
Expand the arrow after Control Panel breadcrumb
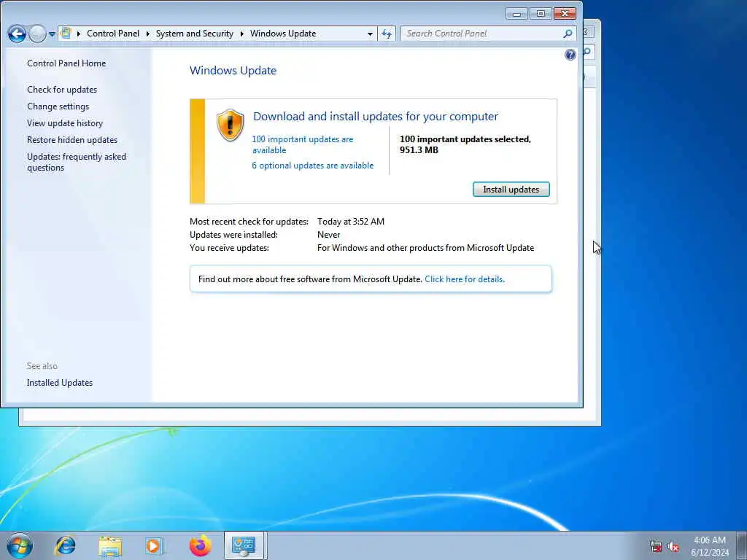[x=147, y=34]
